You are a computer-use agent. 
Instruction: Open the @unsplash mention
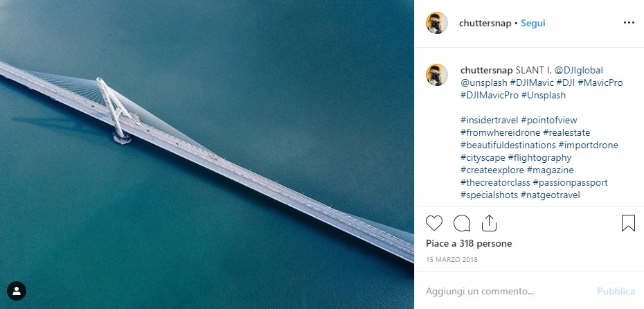point(484,82)
